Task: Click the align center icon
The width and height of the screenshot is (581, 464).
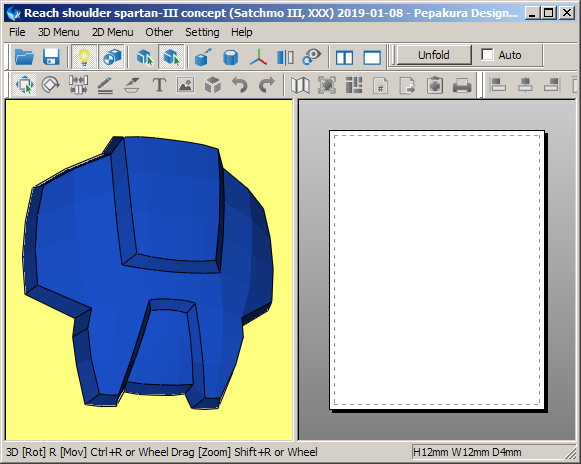Action: coord(525,85)
